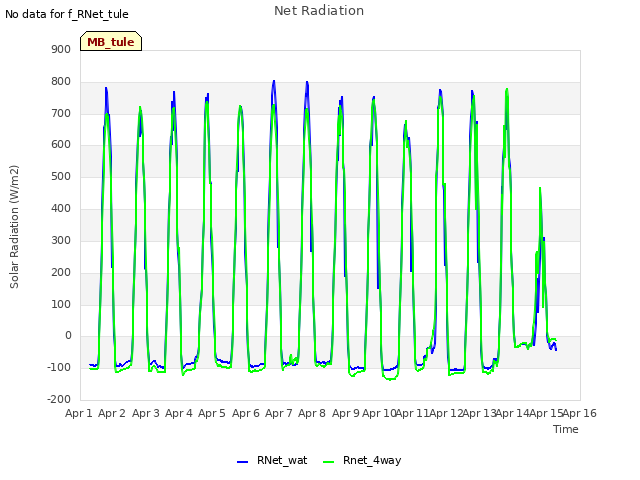Image resolution: width=640 pixels, height=480 pixels.
Task: Click the 500 y-axis tick label
Action: (61, 177)
